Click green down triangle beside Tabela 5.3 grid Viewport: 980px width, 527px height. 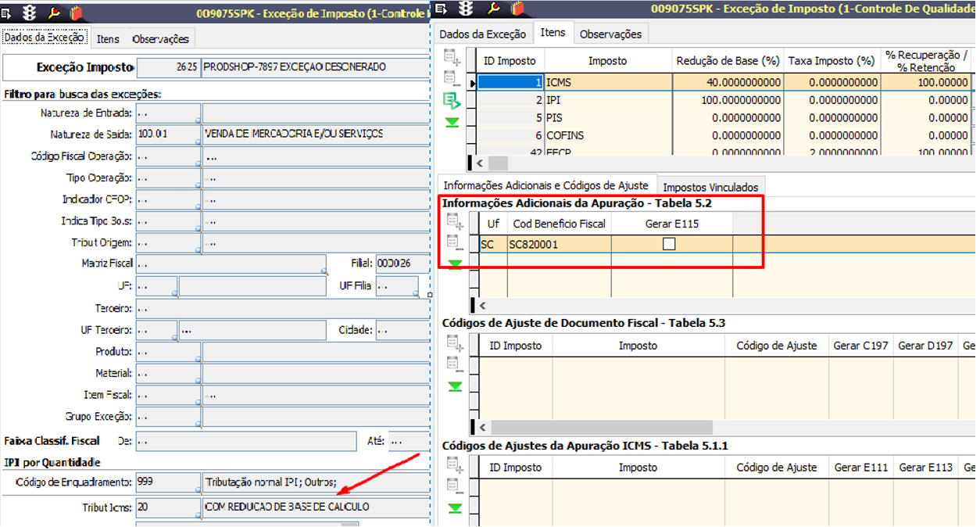[454, 386]
